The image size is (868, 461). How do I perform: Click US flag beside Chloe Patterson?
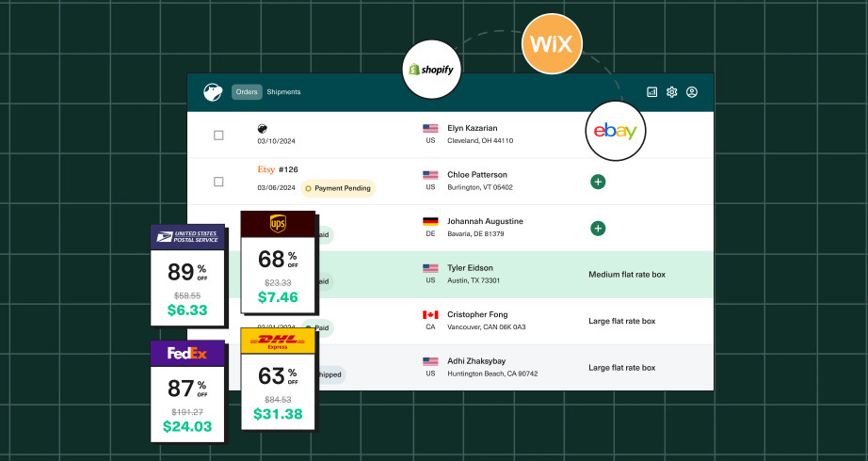[x=430, y=175]
